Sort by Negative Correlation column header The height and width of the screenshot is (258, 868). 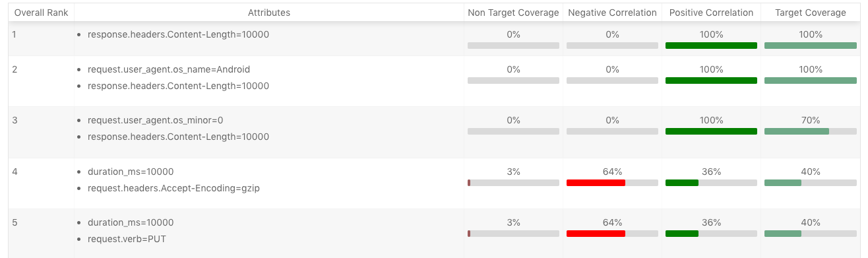click(x=612, y=13)
